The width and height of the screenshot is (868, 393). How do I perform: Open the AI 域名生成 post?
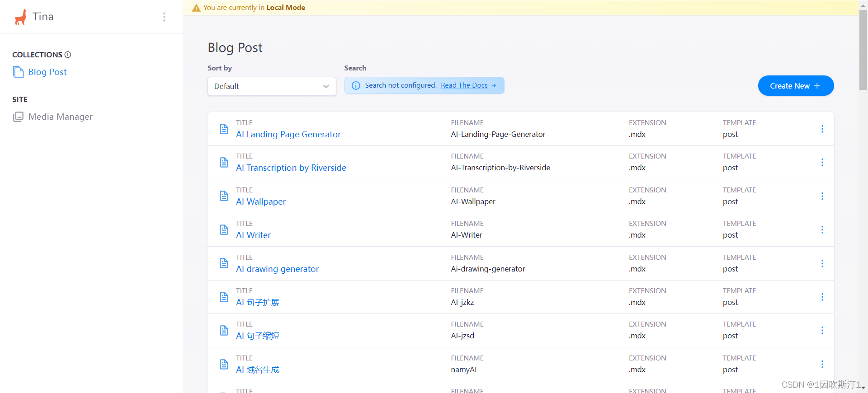[258, 370]
